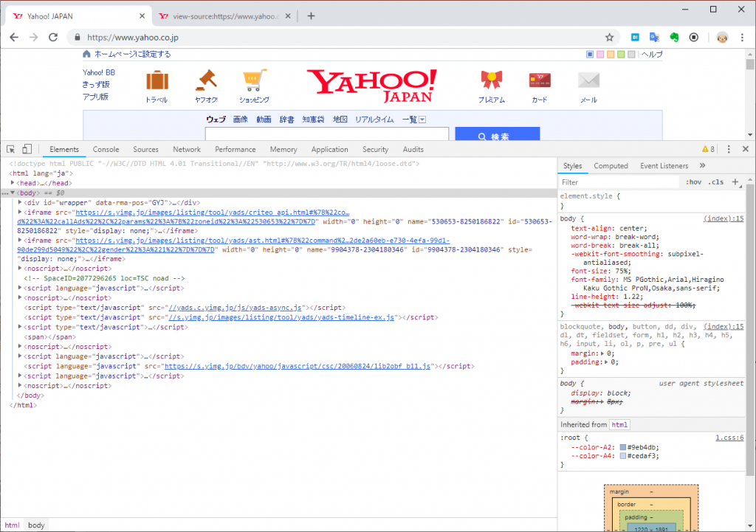Open the Google Translate extension icon
This screenshot has height=532, width=756.
tap(654, 37)
